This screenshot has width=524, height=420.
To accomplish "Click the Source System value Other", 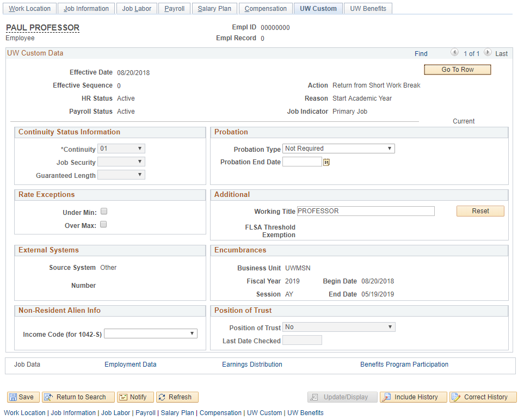I will [108, 267].
